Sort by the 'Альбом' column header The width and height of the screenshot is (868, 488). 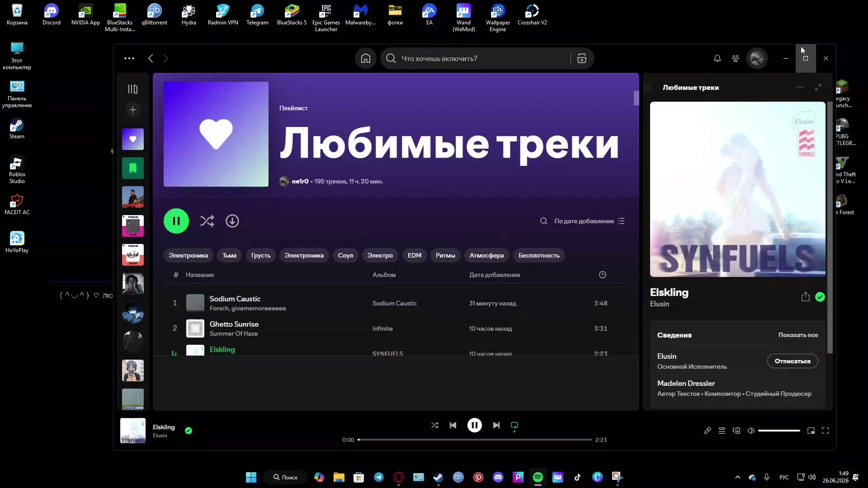[384, 275]
